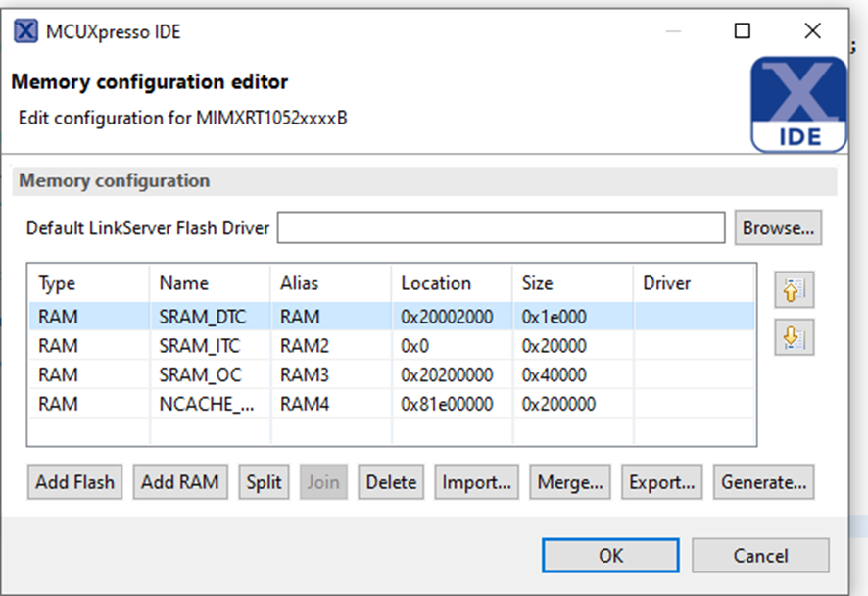868x596 pixels.
Task: Click the Generate... button
Action: point(763,482)
